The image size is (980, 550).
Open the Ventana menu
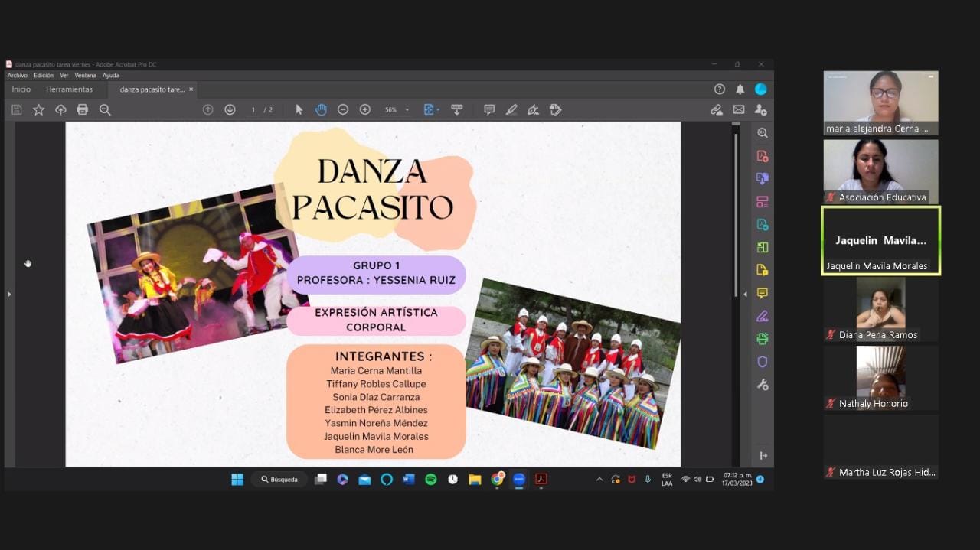(85, 75)
